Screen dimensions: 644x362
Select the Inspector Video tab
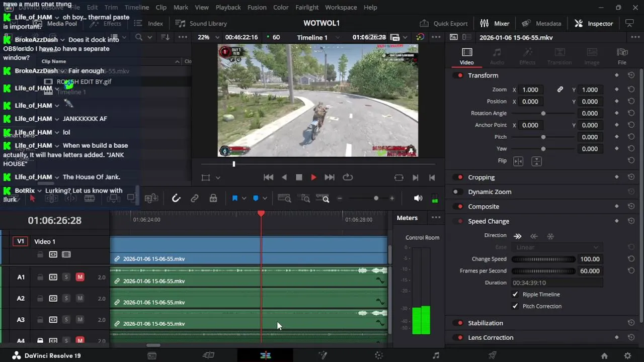[466, 56]
